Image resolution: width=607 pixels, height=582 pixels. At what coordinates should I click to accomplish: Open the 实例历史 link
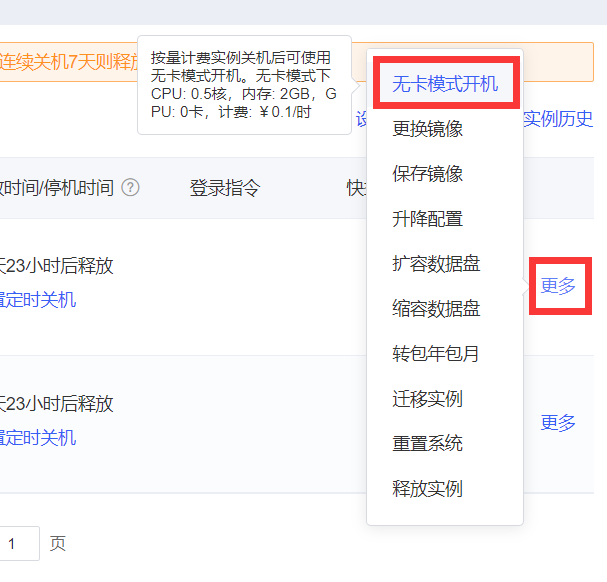point(558,119)
